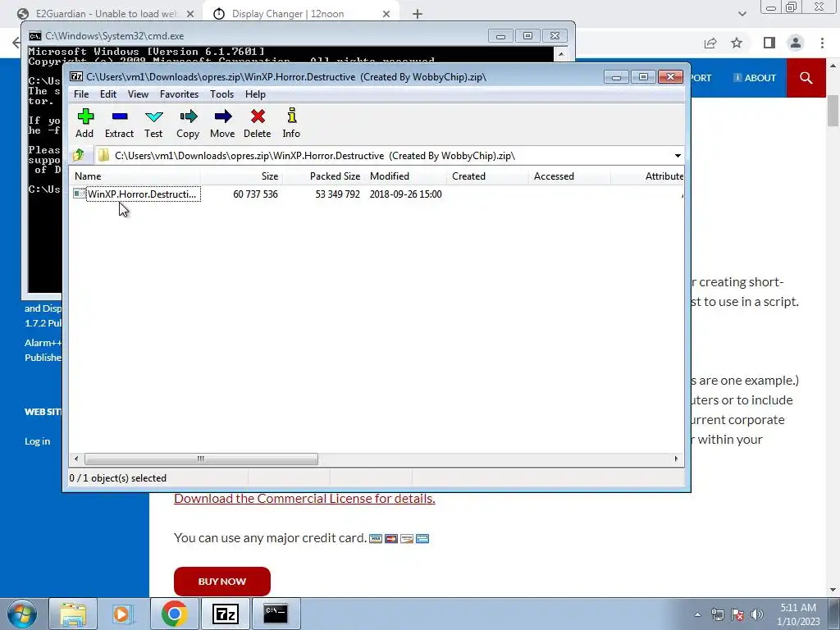Open the View menu
The height and width of the screenshot is (630, 840).
pos(138,94)
